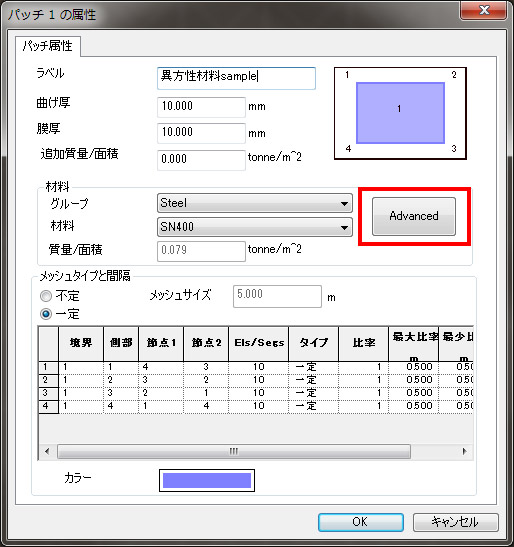Click the 膜厚 value field
The image size is (514, 547).
point(201,133)
